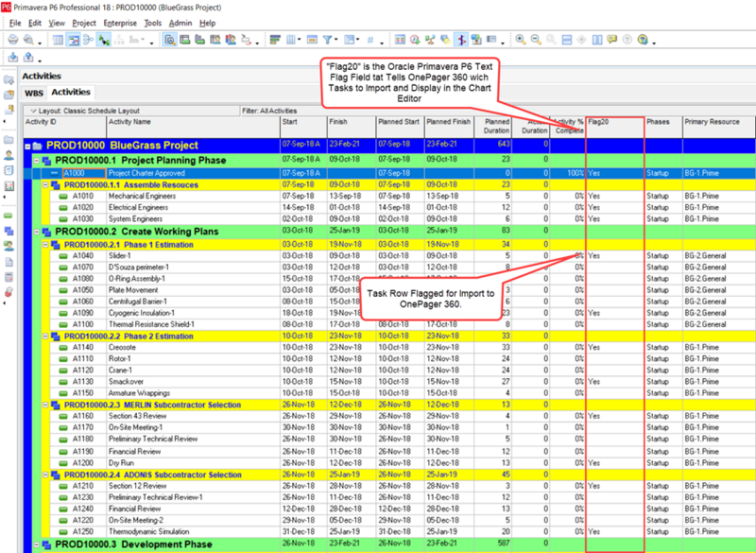Image resolution: width=756 pixels, height=553 pixels.
Task: Click the Phases column header
Action: tap(664, 128)
